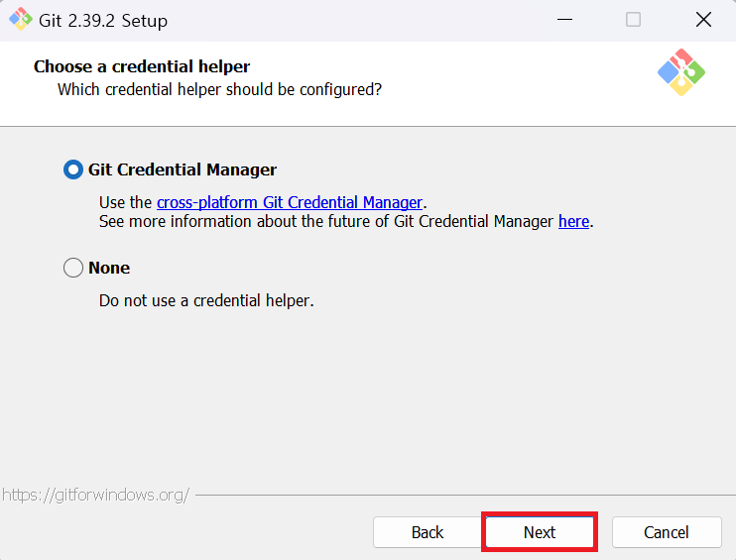Click the "Choose a credential helper" heading
Viewport: 736px width, 560px height.
point(142,66)
